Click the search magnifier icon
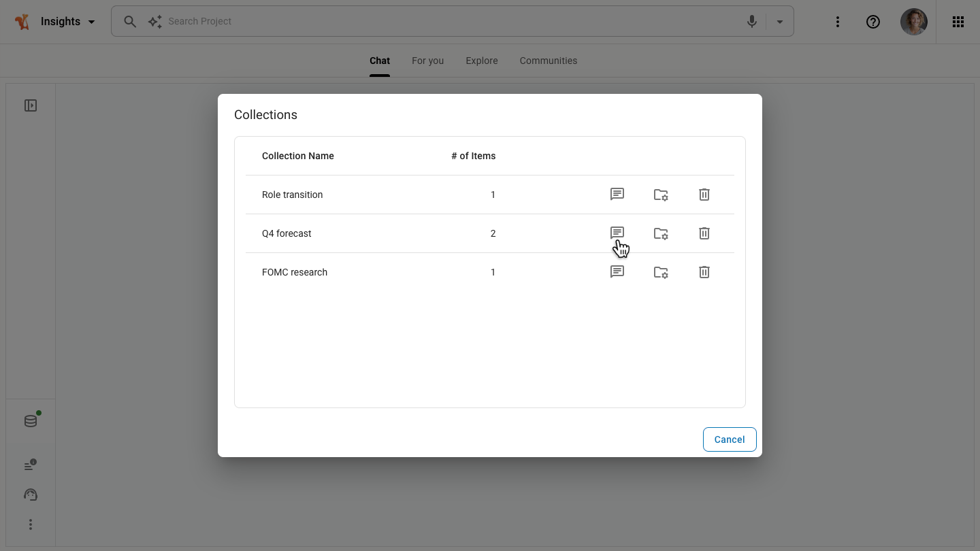 pyautogui.click(x=129, y=22)
